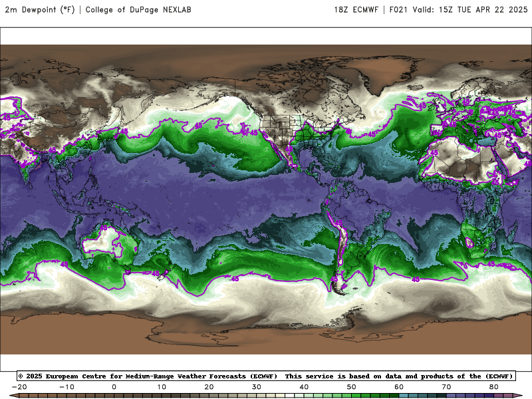Viewport: 532px width, 399px height.
Task: Click the "30" color scale label
Action: click(x=257, y=387)
